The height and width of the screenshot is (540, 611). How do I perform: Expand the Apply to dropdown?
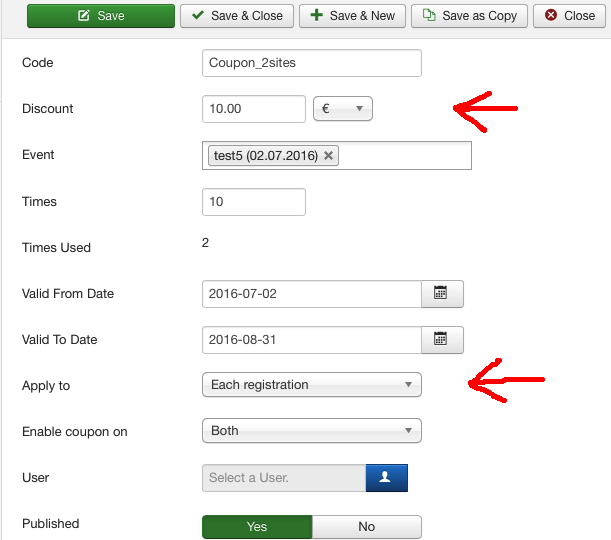click(311, 385)
